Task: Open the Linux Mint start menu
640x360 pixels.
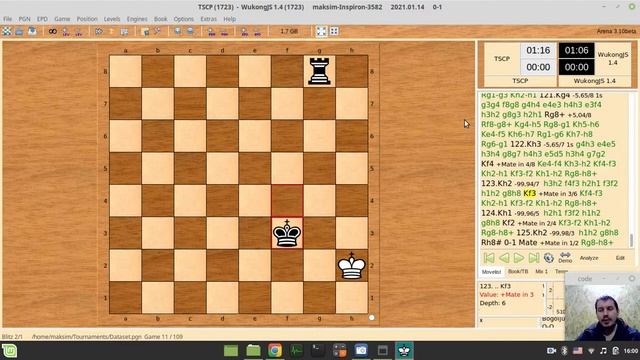Action: tap(9, 351)
